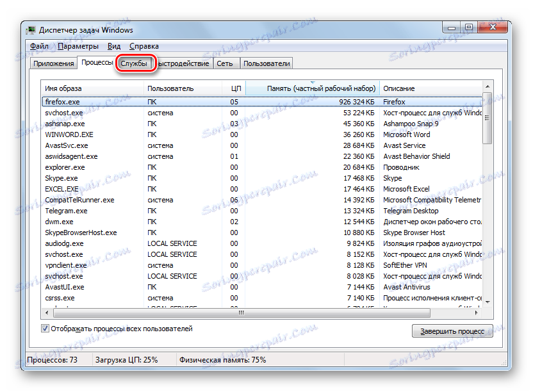Sort by the Имя образа column header
This screenshot has height=392, width=533.
pyautogui.click(x=92, y=88)
